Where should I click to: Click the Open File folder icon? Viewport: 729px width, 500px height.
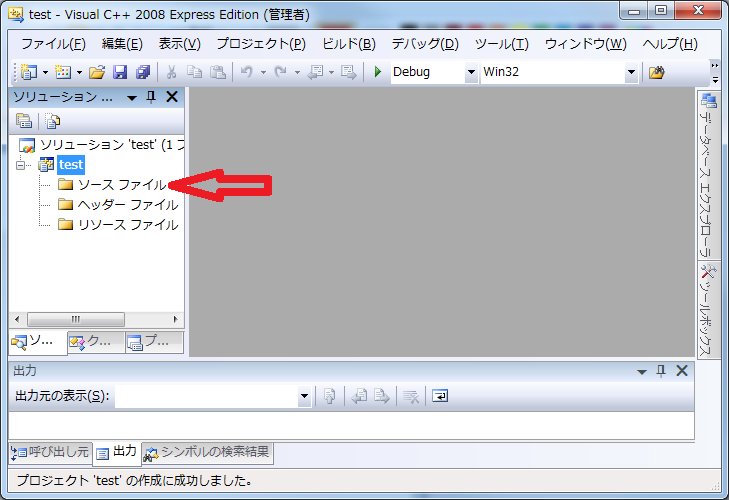pyautogui.click(x=97, y=72)
